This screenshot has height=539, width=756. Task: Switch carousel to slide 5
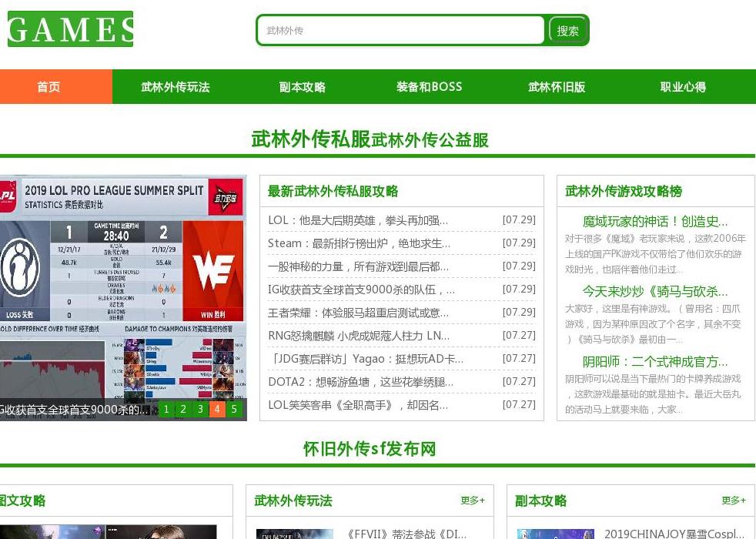[234, 410]
